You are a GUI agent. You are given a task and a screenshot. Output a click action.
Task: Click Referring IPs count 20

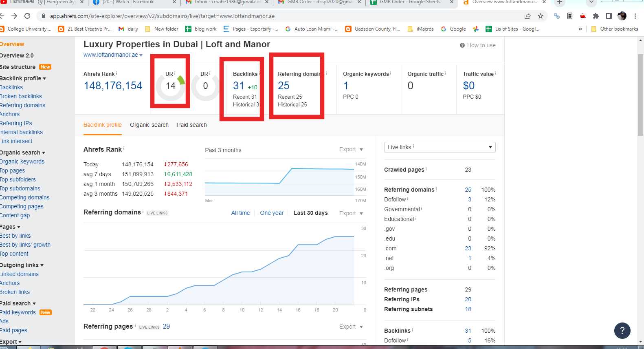468,299
